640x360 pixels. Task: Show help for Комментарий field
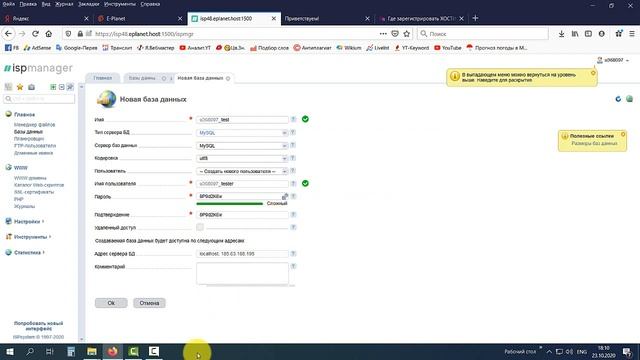[x=293, y=266]
